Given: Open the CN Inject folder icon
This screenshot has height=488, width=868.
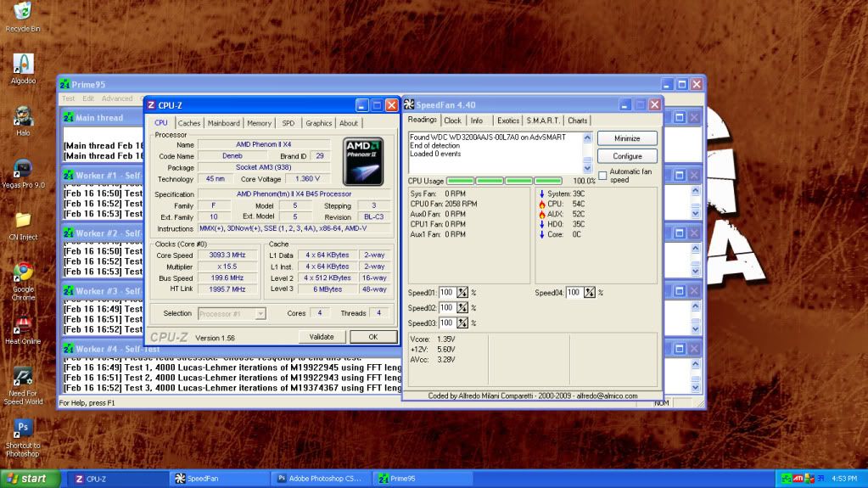Looking at the screenshot, I should (23, 221).
